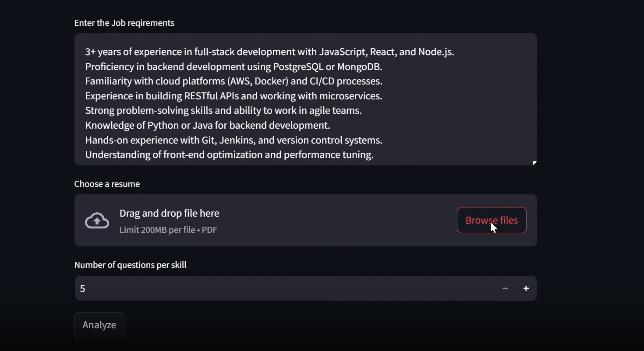Place cursor in the front-end optimization line

pos(229,155)
